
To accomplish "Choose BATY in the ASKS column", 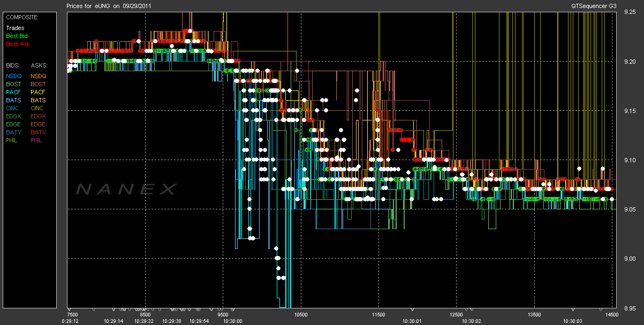I will pyautogui.click(x=38, y=132).
